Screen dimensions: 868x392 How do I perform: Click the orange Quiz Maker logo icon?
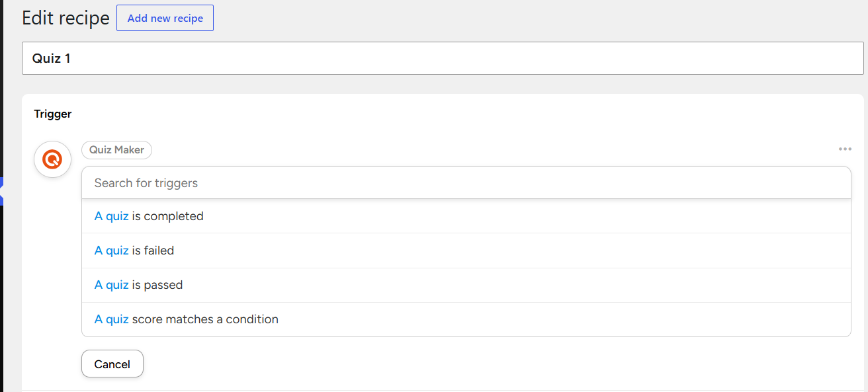52,159
